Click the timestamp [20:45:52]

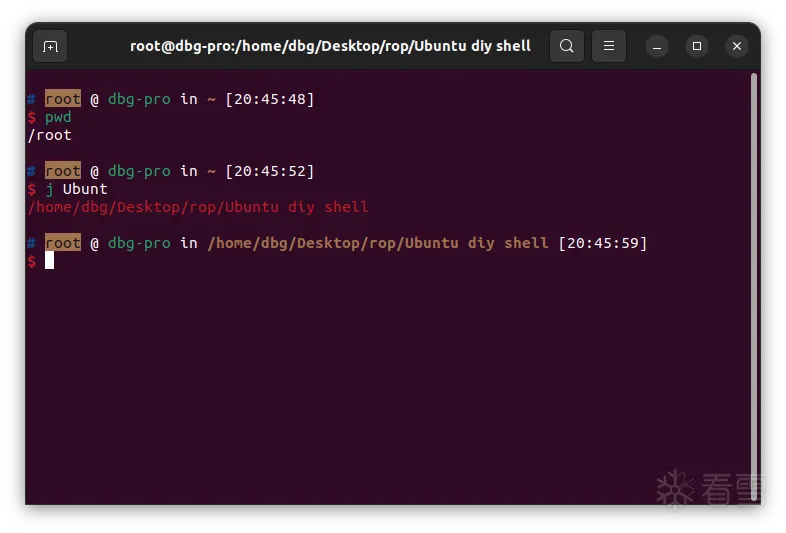coord(270,171)
